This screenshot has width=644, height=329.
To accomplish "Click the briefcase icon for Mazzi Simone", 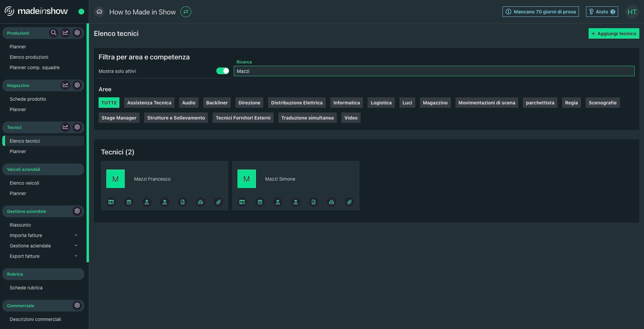I will pos(331,202).
